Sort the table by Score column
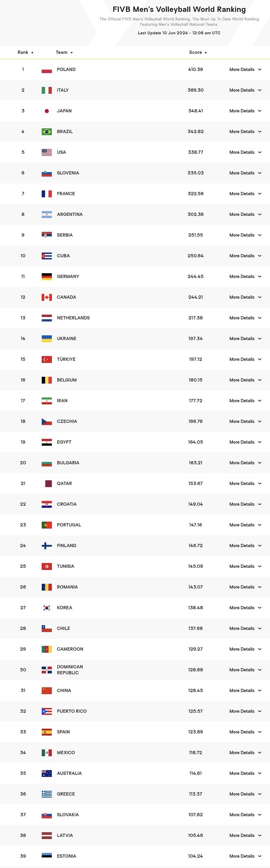The width and height of the screenshot is (270, 868). [198, 53]
